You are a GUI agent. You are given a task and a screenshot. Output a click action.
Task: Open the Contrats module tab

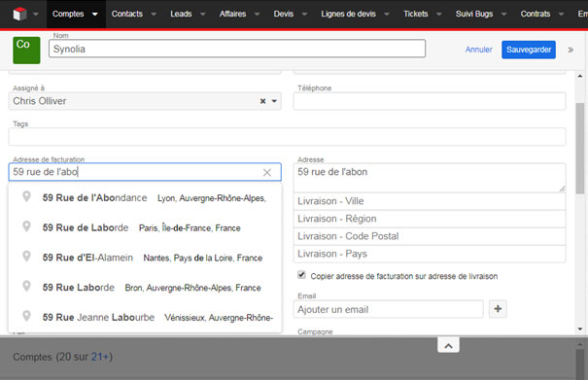click(536, 14)
